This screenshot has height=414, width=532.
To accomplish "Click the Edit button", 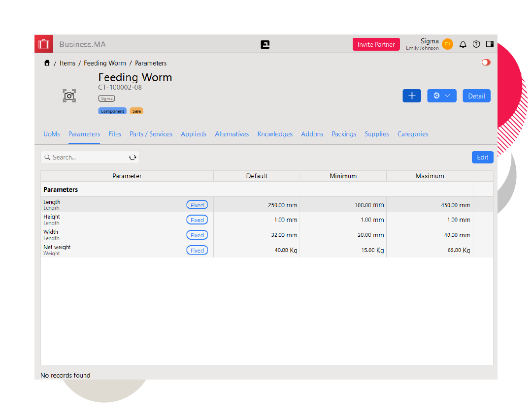I will click(x=482, y=157).
